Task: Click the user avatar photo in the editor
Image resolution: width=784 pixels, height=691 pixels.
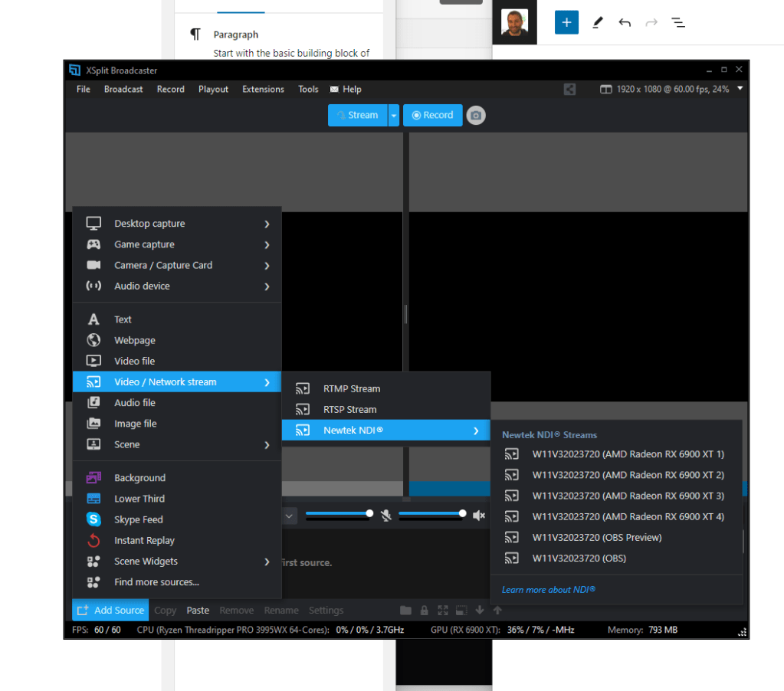Action: coord(514,22)
